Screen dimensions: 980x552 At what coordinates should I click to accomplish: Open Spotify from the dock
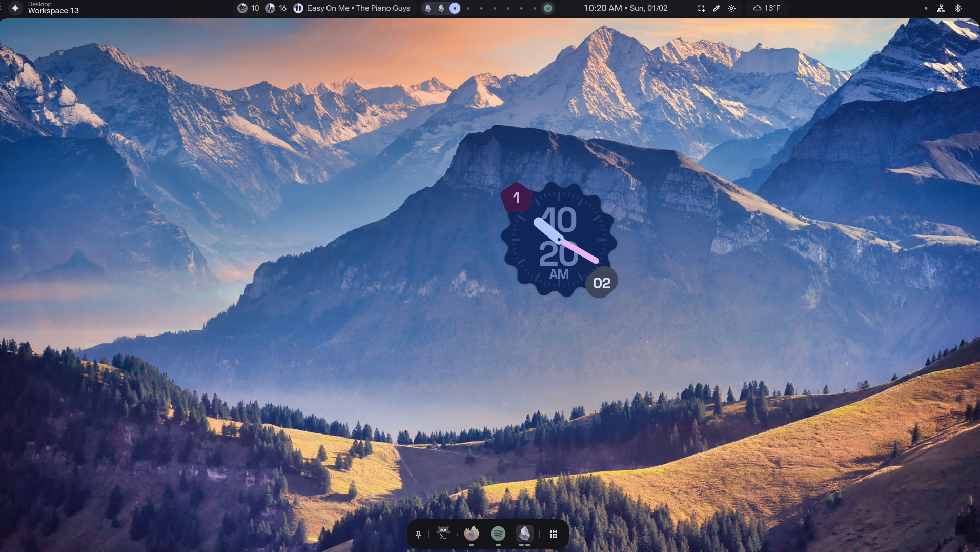click(498, 534)
